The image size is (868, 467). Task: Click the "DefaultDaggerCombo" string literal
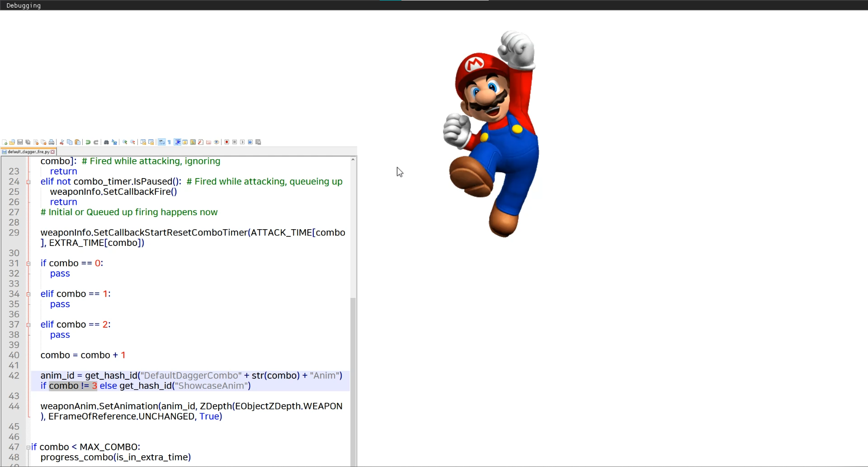191,376
